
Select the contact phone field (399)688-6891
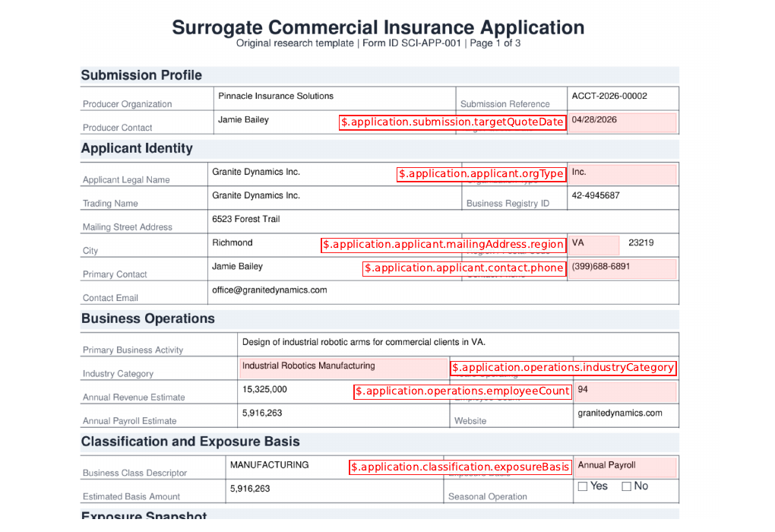pos(623,269)
